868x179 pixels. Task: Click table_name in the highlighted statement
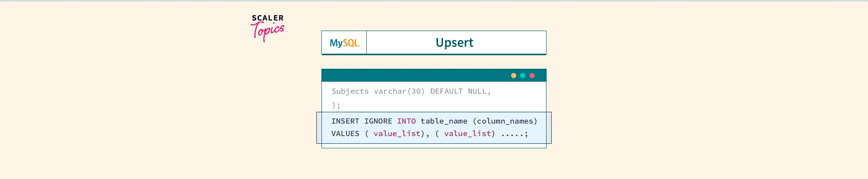pos(444,121)
